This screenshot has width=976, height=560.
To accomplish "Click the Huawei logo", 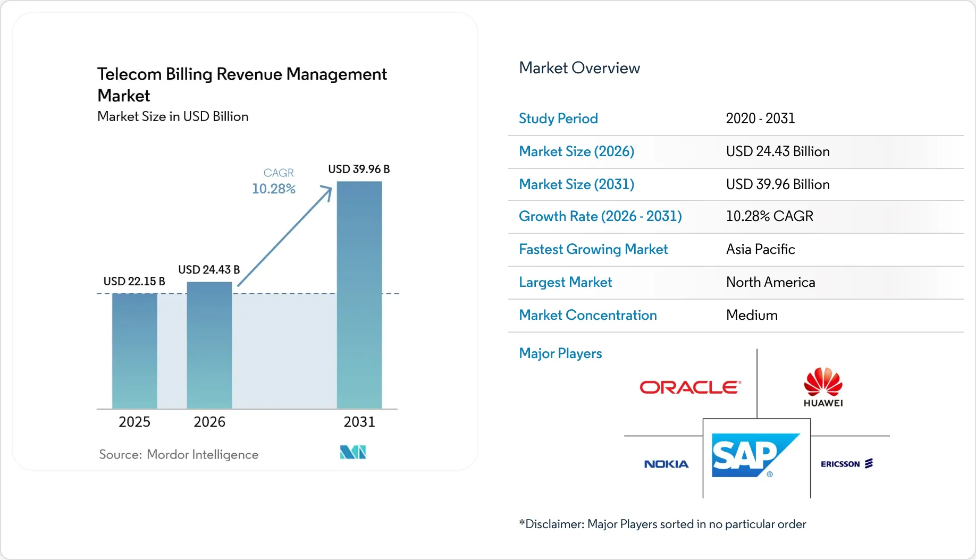I will point(823,387).
